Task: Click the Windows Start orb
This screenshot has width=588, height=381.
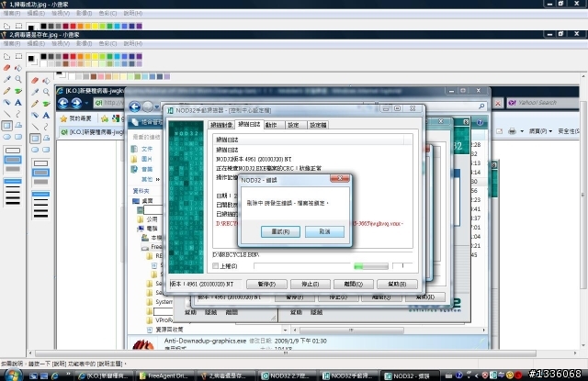Action: pyautogui.click(x=12, y=375)
